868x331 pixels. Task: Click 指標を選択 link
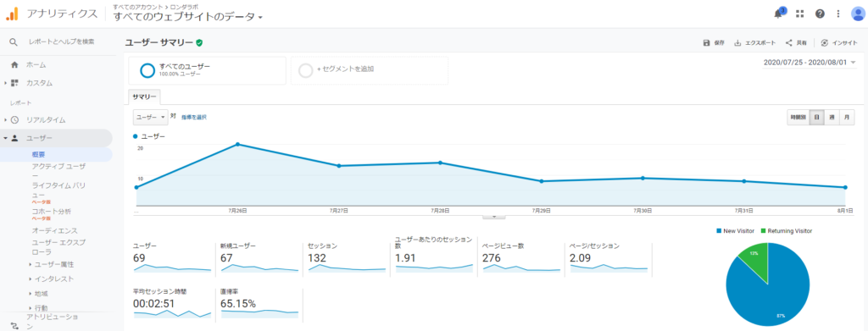coord(194,117)
